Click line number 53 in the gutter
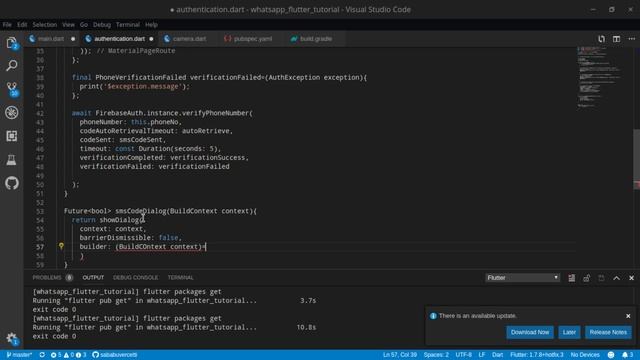The height and width of the screenshot is (360, 640). 40,211
